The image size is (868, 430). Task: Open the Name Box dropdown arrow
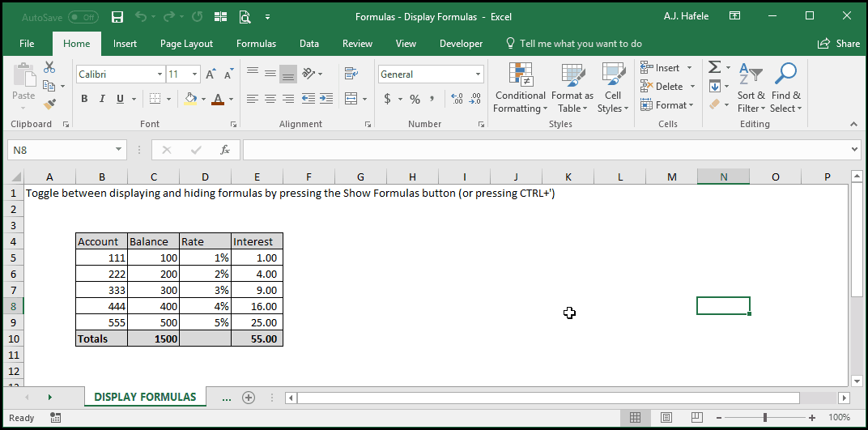tap(118, 150)
